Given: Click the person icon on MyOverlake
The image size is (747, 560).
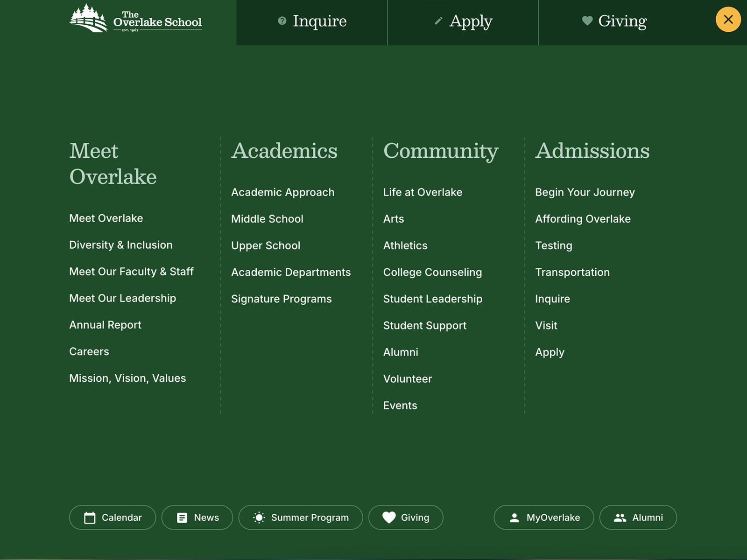Looking at the screenshot, I should pyautogui.click(x=514, y=517).
